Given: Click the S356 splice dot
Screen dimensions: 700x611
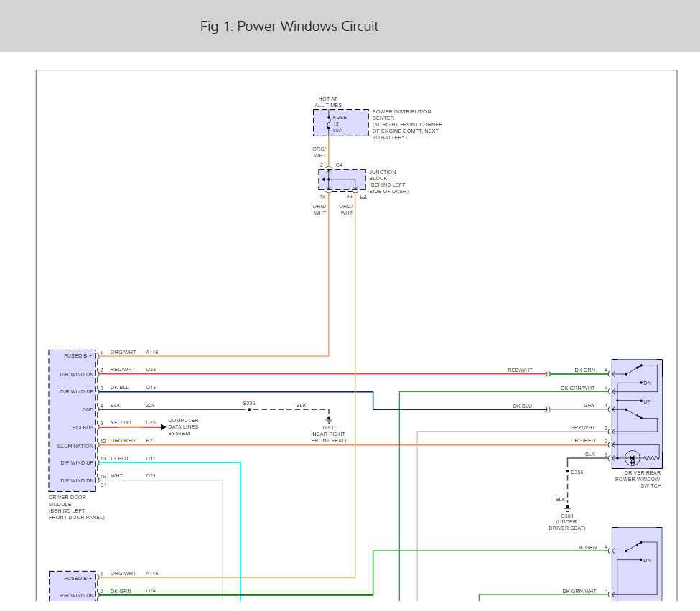Looking at the screenshot, I should coord(567,472).
